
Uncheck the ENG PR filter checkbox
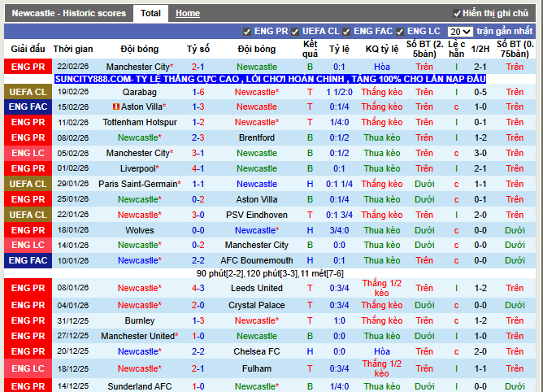(x=247, y=32)
